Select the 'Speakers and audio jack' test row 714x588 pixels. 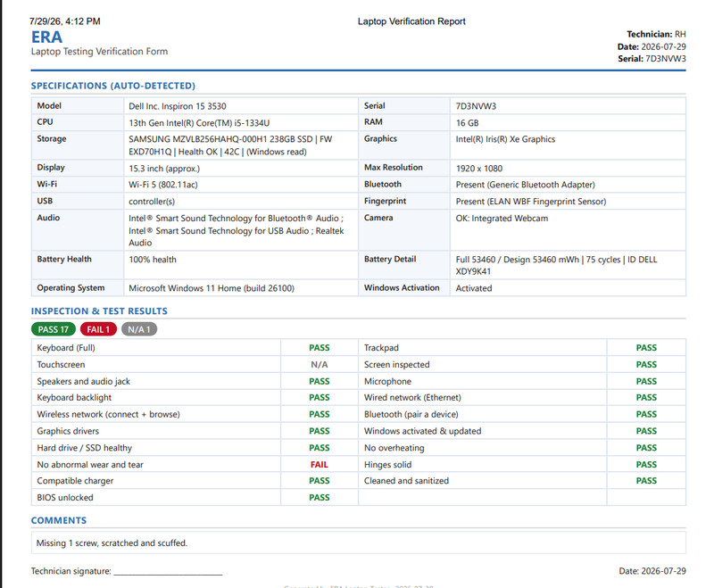coord(195,381)
